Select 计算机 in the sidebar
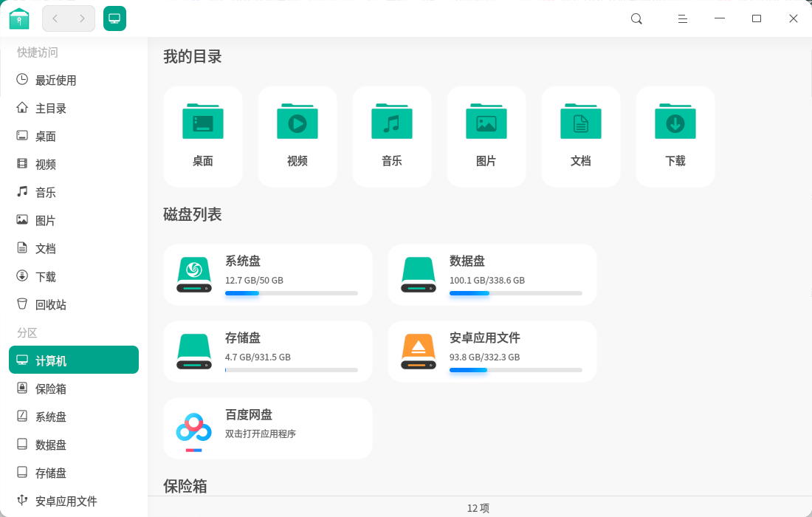 pos(74,360)
